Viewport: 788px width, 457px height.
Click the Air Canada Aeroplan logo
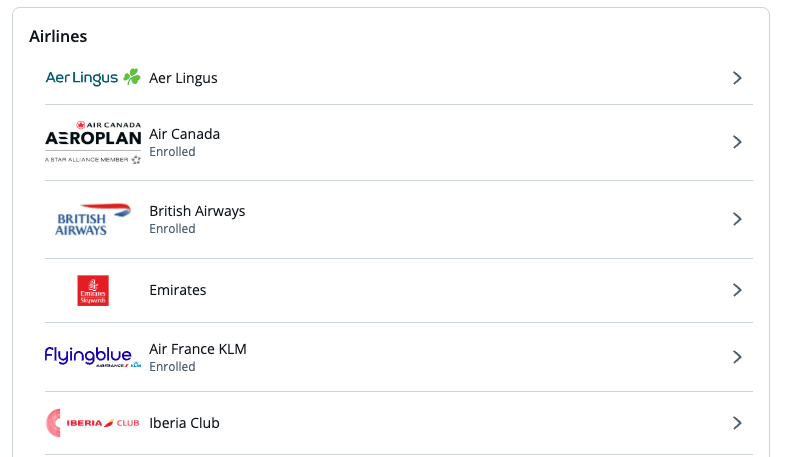(93, 142)
